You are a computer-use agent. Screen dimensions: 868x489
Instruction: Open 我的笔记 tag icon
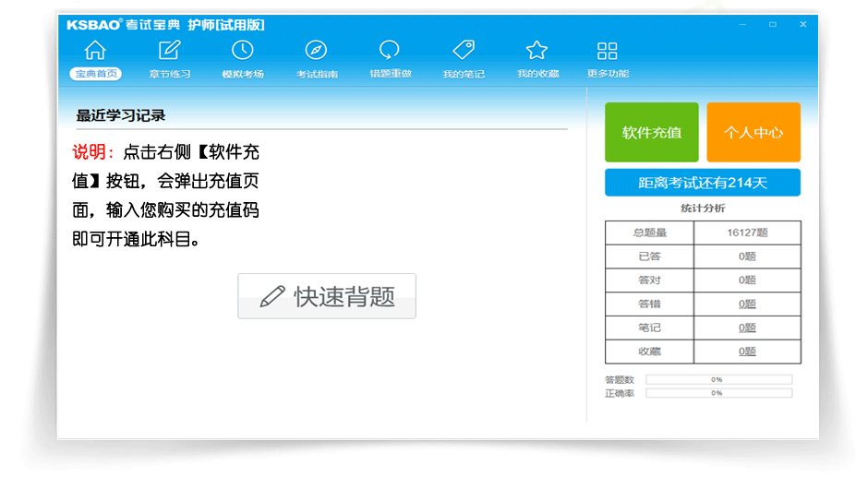463,52
